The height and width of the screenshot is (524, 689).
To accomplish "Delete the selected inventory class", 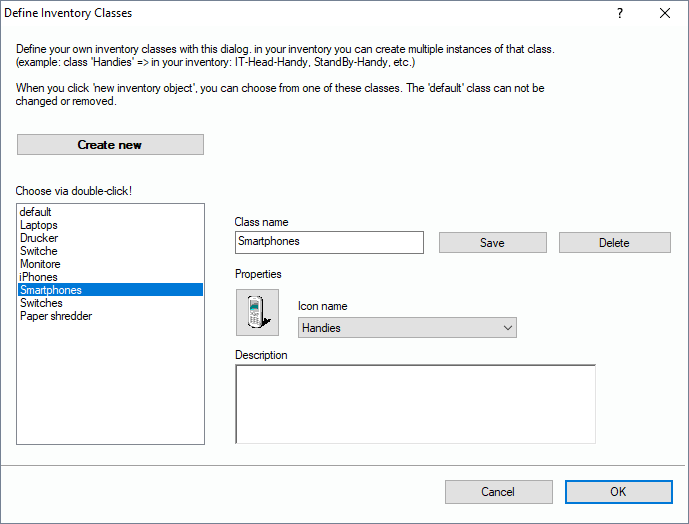I will [614, 243].
